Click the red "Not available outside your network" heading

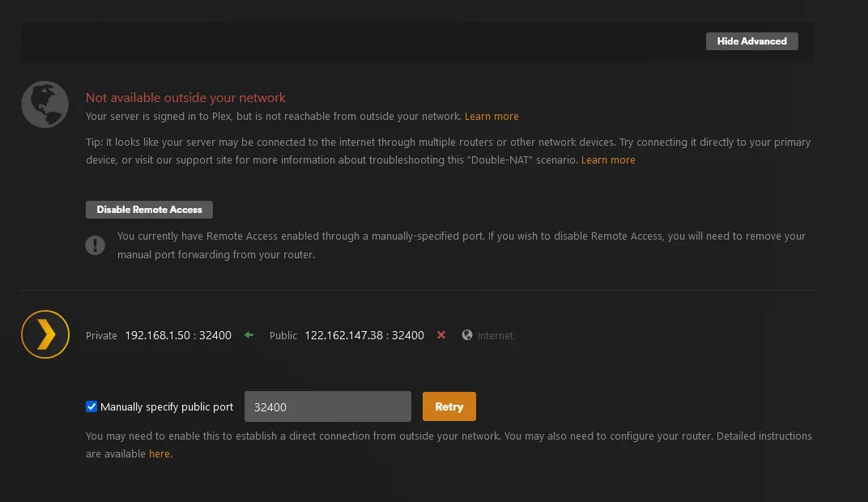[185, 98]
